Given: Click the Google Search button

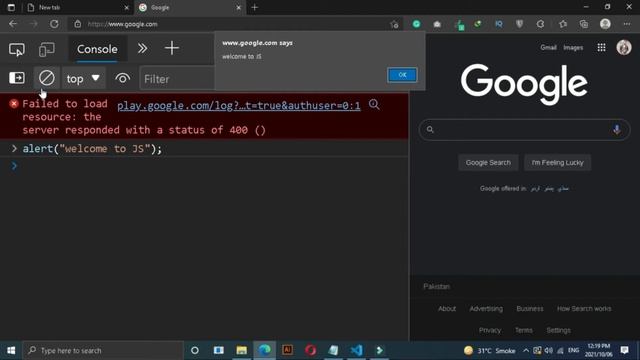Looking at the screenshot, I should point(488,162).
